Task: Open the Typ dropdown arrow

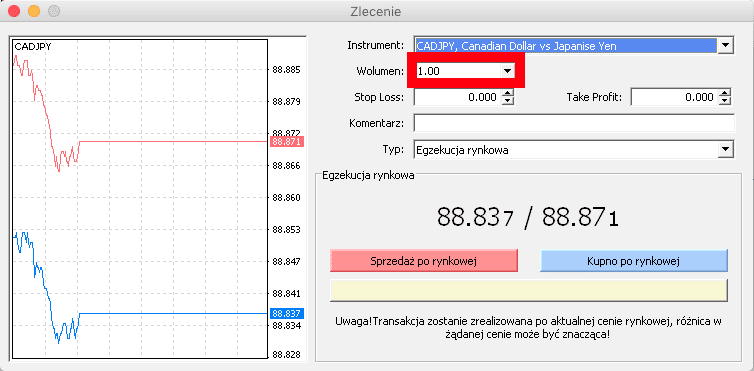Action: (725, 150)
